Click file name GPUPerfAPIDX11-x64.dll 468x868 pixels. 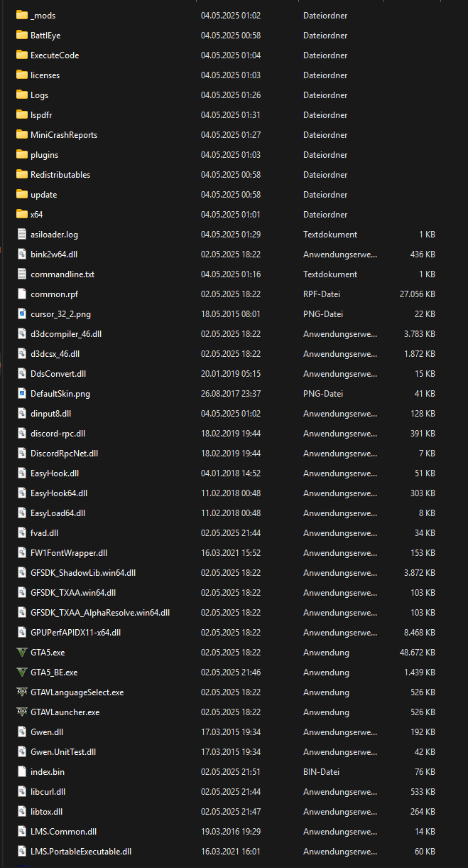click(76, 632)
